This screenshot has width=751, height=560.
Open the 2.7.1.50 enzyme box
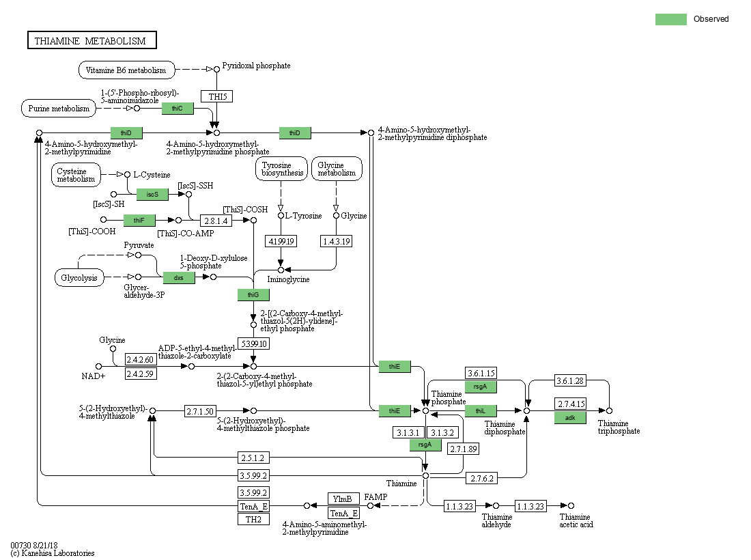pos(200,411)
